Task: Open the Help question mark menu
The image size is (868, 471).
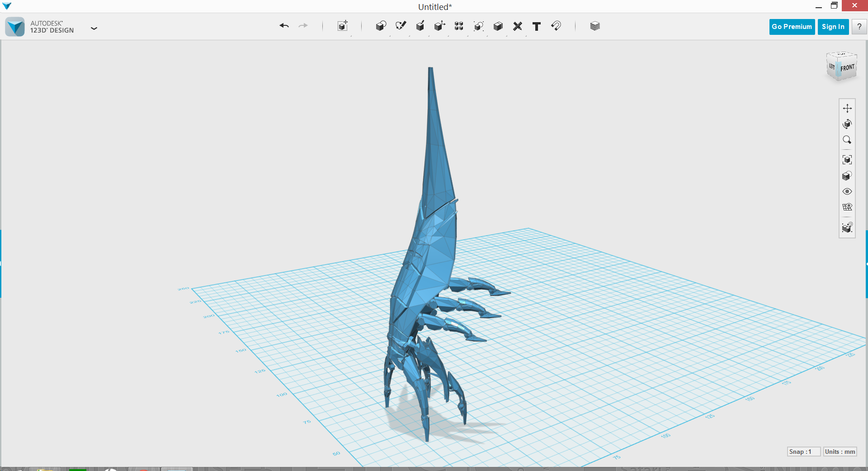Action: click(x=859, y=27)
